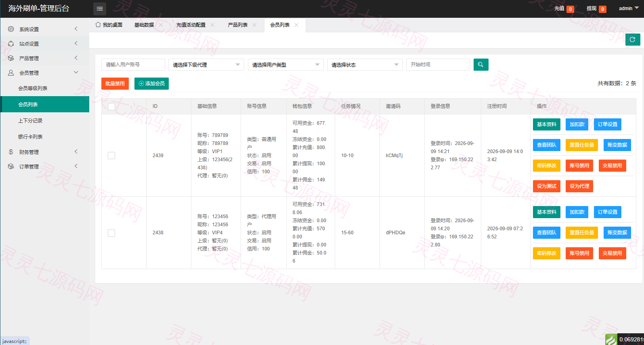Open the admin user dropdown menu
The height and width of the screenshot is (345, 644).
pos(629,8)
